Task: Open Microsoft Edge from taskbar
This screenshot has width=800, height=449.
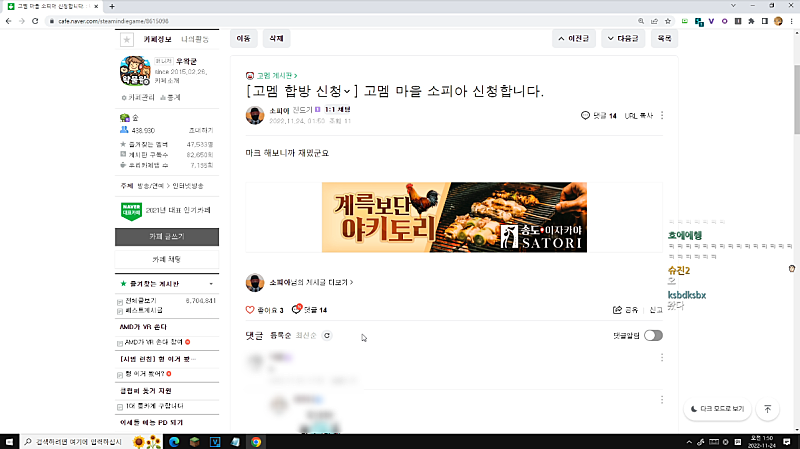Action: click(174, 442)
